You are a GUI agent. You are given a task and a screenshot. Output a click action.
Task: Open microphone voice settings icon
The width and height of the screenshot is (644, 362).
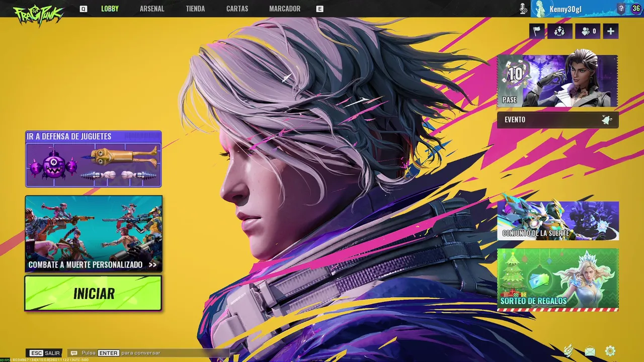pos(523,9)
